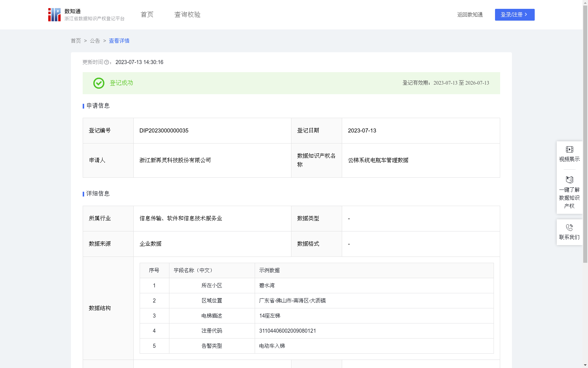Click the 申请信息 section heading
The width and height of the screenshot is (588, 368).
[x=98, y=106]
